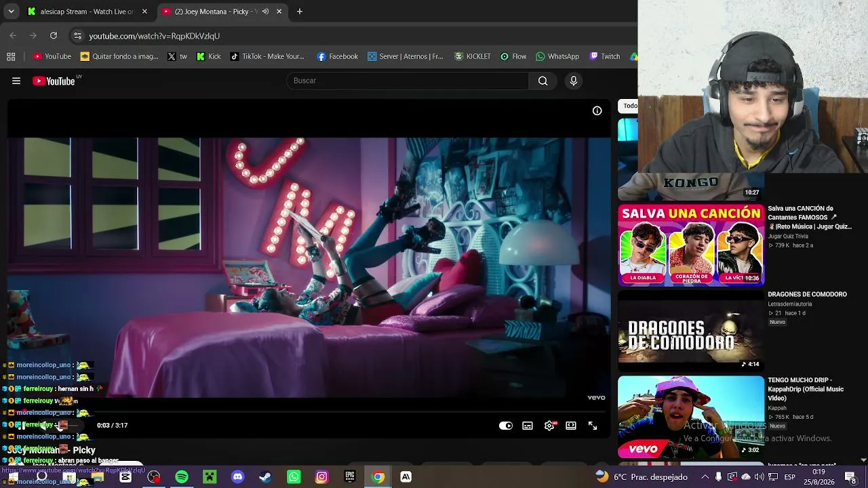Open the Facebook bookmark
Screen dimensions: 868x488
tap(337, 57)
